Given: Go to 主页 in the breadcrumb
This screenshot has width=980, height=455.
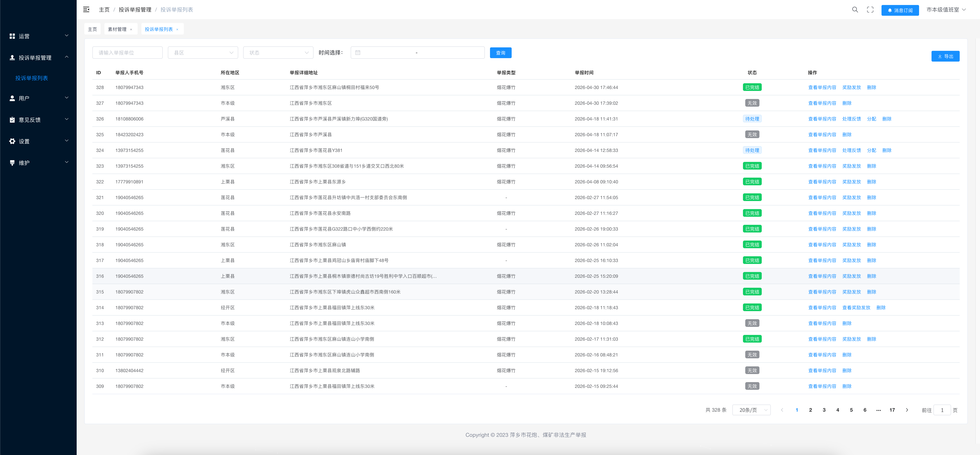Looking at the screenshot, I should 104,10.
